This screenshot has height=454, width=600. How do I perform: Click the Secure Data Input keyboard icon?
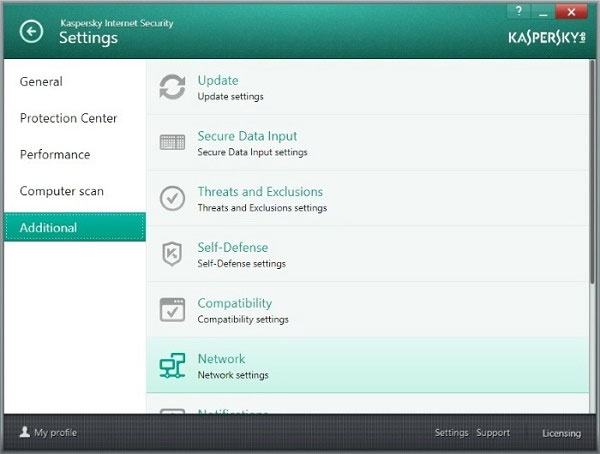[172, 142]
